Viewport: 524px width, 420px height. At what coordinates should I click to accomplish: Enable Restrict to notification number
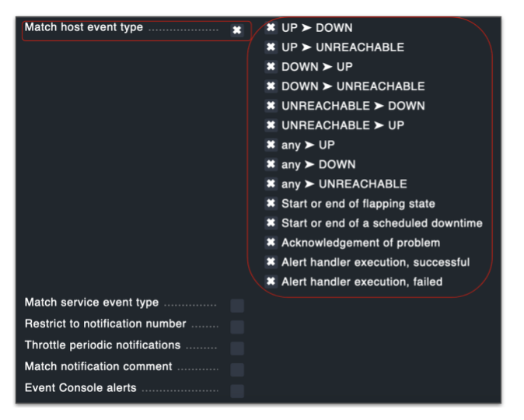[237, 327]
